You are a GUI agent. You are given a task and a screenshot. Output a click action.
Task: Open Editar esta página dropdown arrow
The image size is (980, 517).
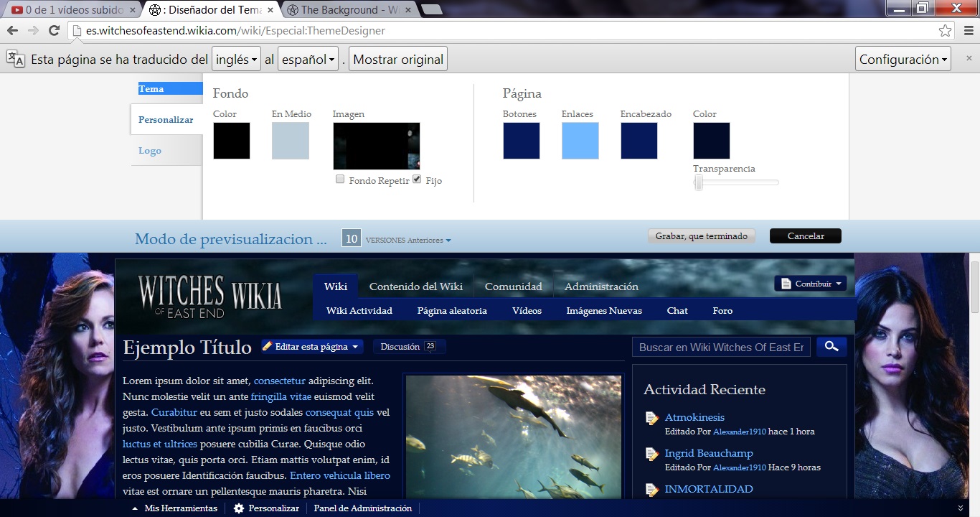355,347
